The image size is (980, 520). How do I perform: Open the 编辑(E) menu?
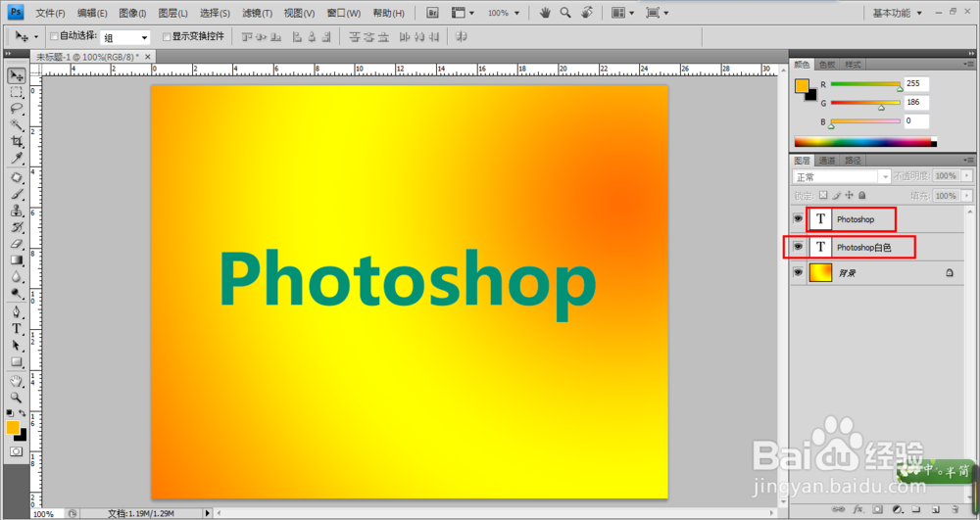92,13
